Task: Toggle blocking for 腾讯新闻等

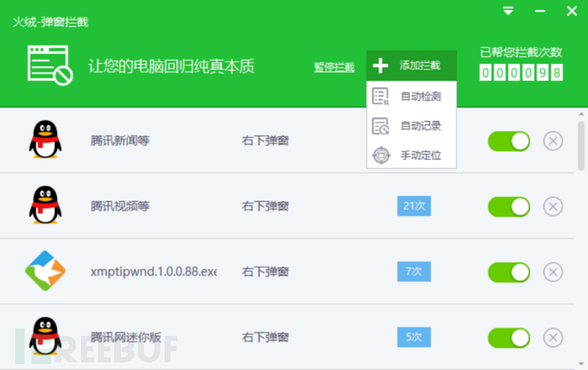Action: (x=509, y=142)
